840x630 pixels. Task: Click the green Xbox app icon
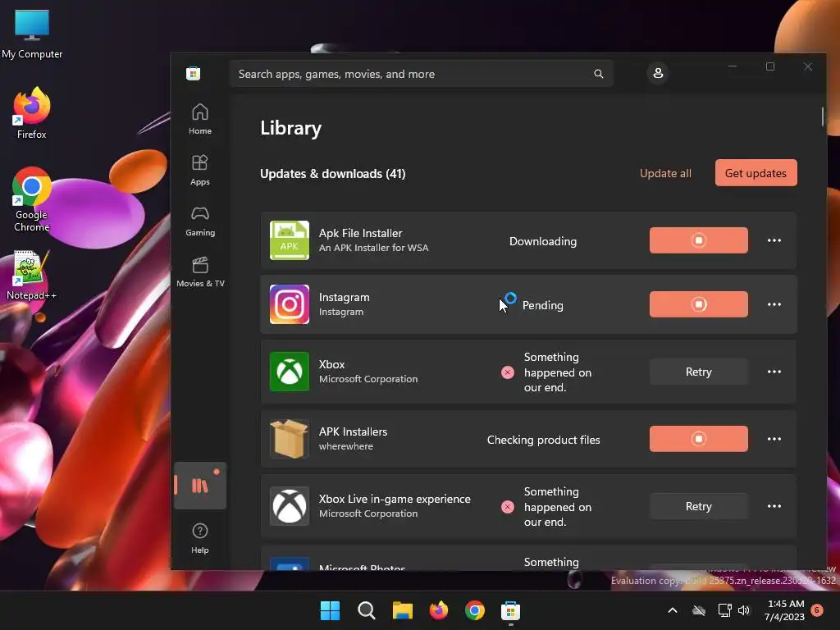click(290, 372)
